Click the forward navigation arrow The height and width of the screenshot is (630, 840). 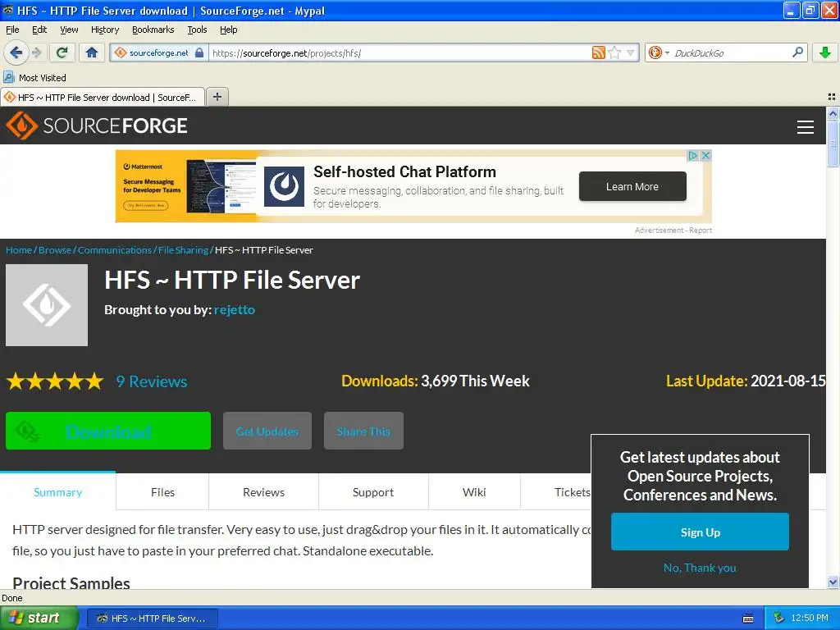pos(36,52)
